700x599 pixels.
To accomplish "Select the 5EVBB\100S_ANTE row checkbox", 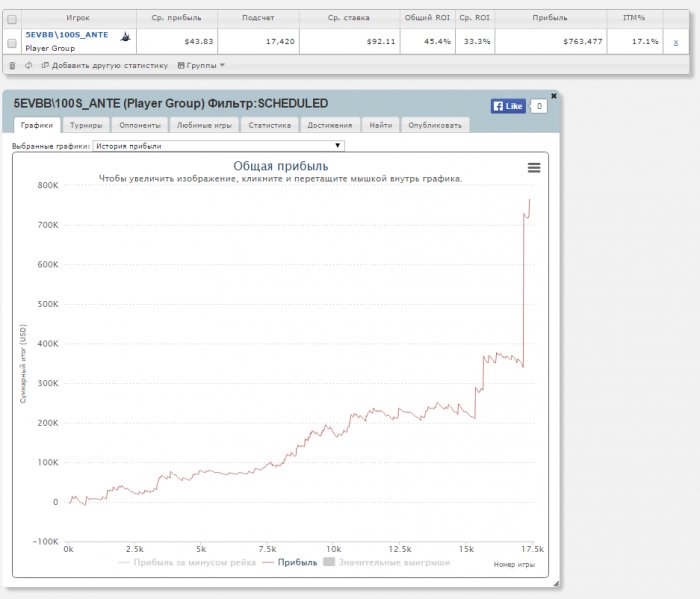I will 12,42.
